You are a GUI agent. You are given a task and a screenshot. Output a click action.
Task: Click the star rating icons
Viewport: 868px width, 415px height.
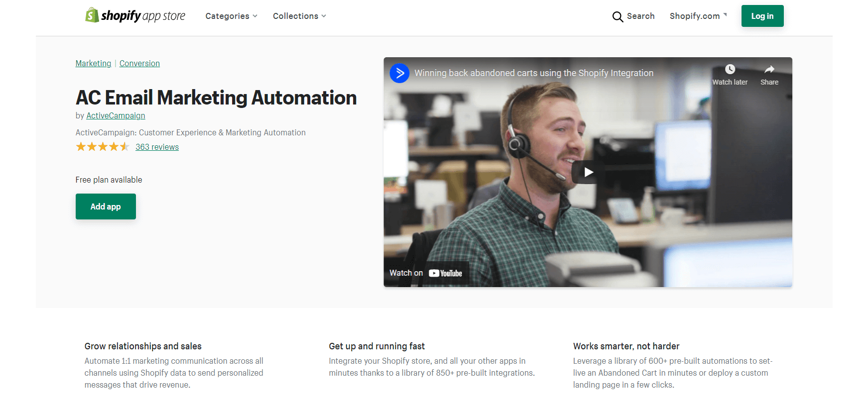click(x=103, y=147)
